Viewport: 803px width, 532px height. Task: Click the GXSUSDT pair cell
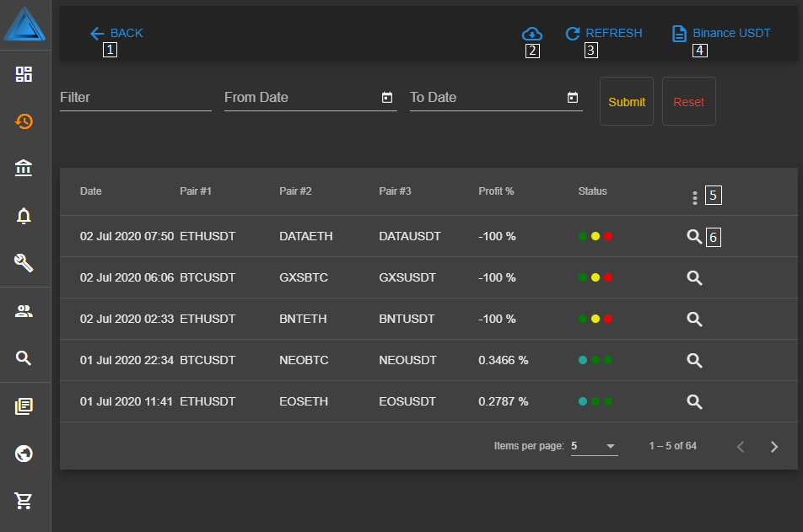tap(407, 277)
